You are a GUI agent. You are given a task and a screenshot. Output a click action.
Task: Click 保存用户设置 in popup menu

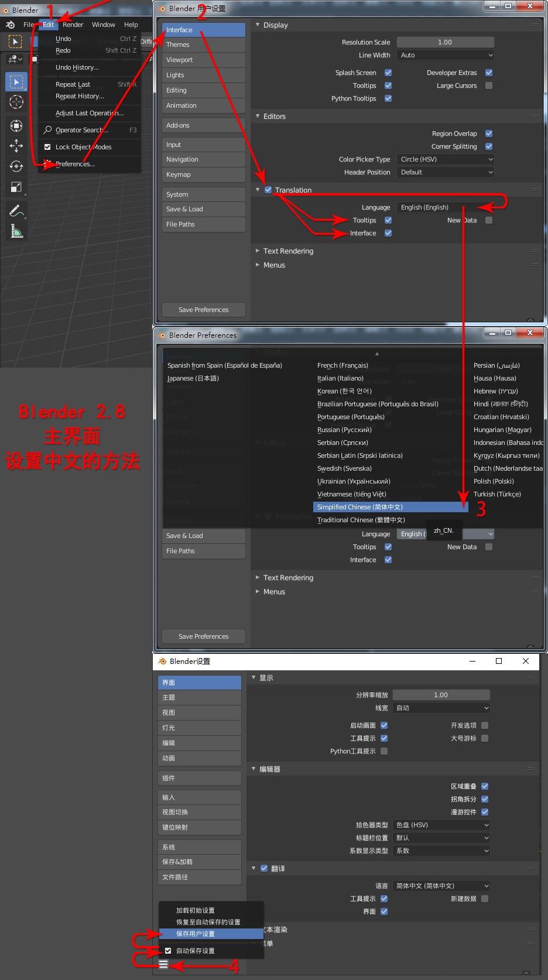click(x=211, y=934)
